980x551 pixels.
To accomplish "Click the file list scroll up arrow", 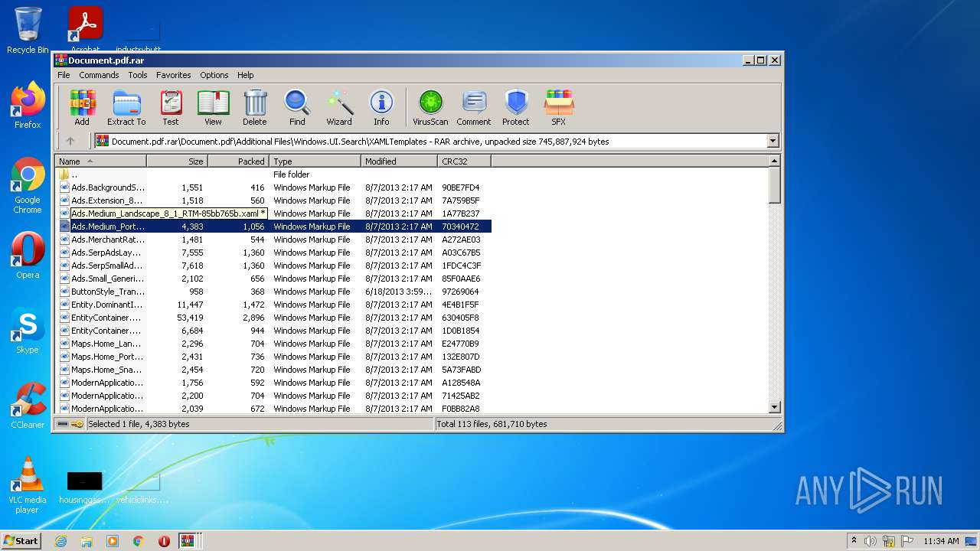I will 774,161.
